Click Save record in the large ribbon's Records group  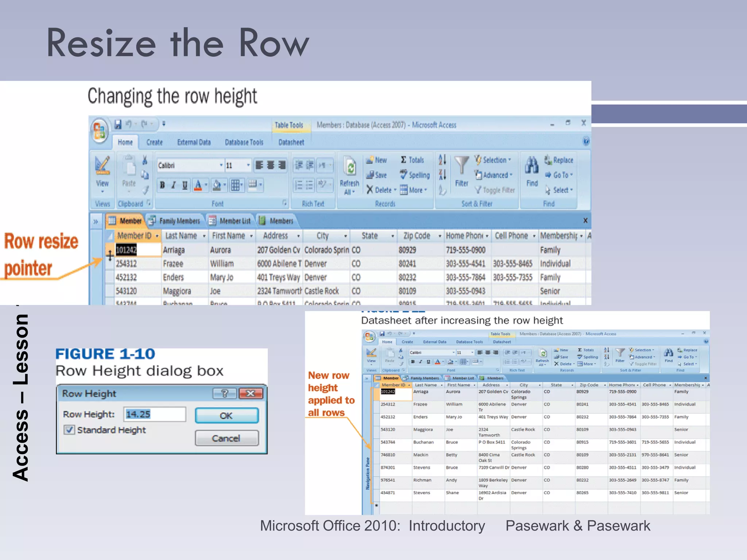376,175
